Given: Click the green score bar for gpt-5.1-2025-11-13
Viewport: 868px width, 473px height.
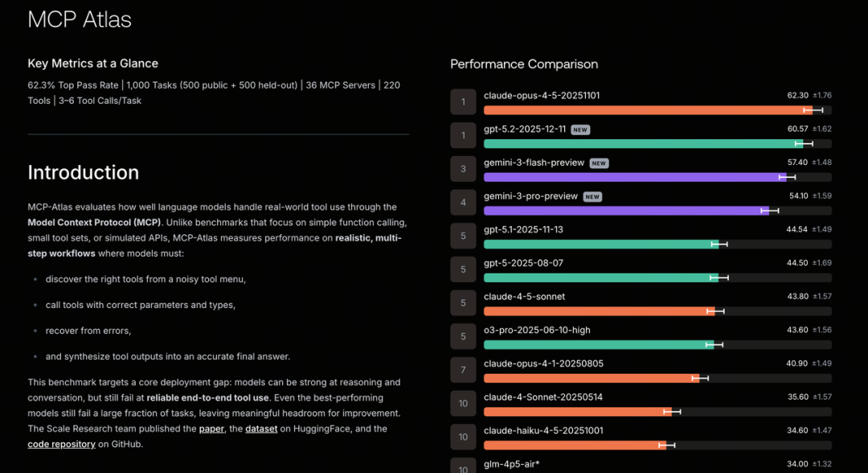Looking at the screenshot, I should pyautogui.click(x=601, y=244).
